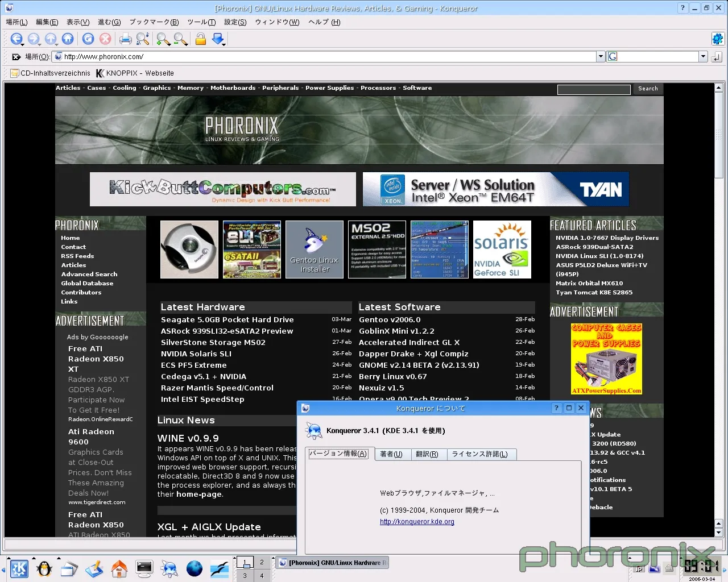Open the WINE v0.9.9 news headline

point(188,438)
